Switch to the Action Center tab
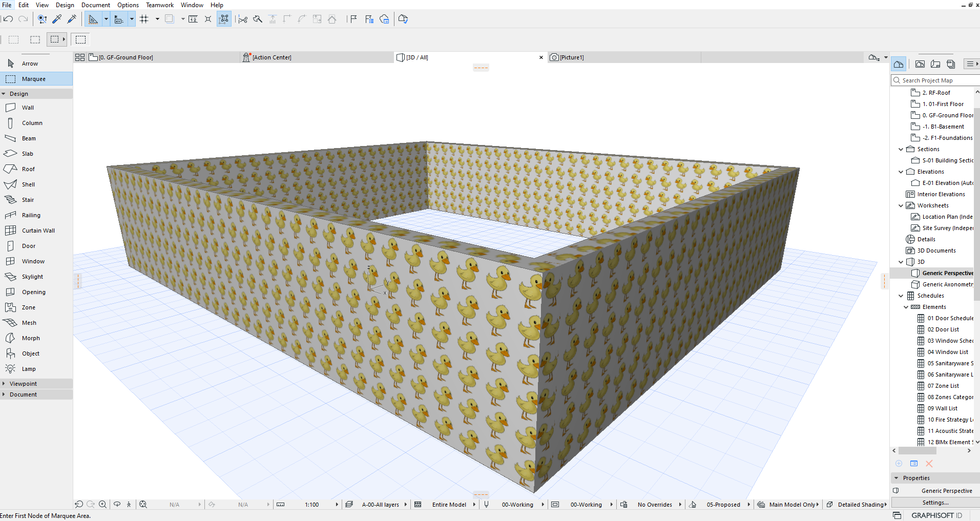 pyautogui.click(x=317, y=57)
